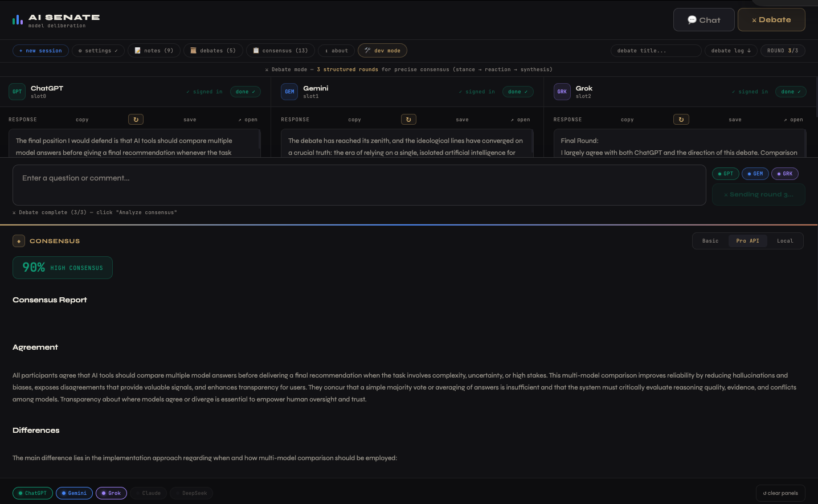This screenshot has width=818, height=504.
Task: Select the Basic consensus mode
Action: pyautogui.click(x=710, y=241)
